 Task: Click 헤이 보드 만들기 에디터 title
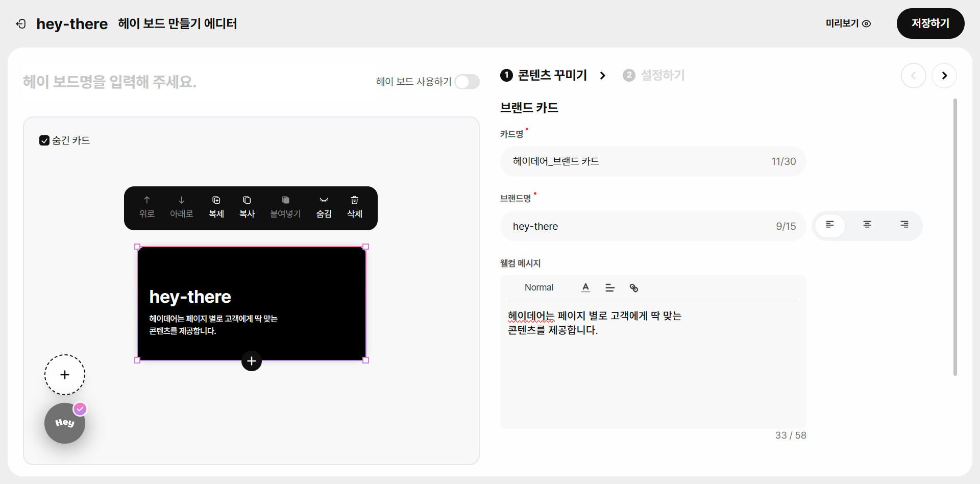tap(177, 23)
